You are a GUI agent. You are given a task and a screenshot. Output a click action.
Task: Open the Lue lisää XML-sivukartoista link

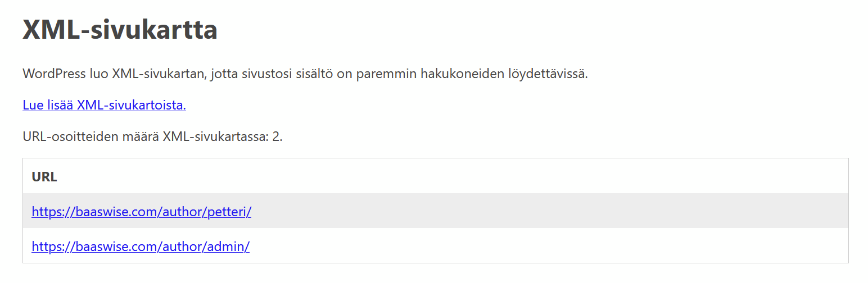tap(104, 105)
